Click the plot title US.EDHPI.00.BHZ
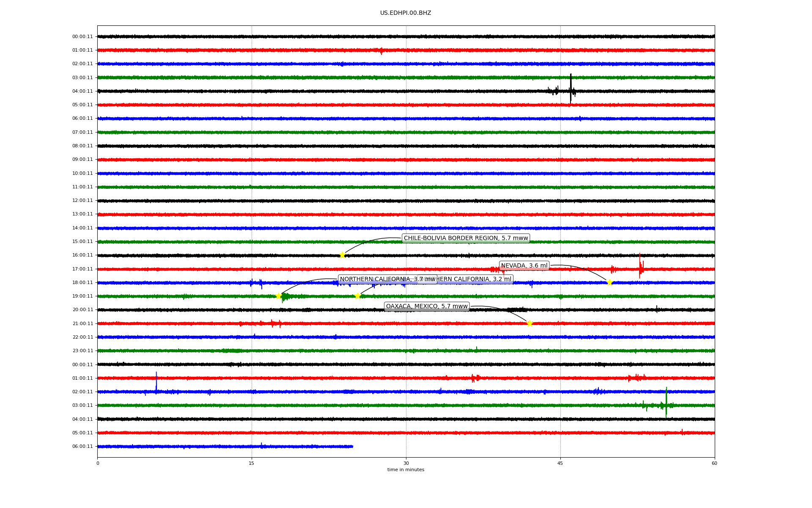The width and height of the screenshot is (812, 508). (406, 13)
